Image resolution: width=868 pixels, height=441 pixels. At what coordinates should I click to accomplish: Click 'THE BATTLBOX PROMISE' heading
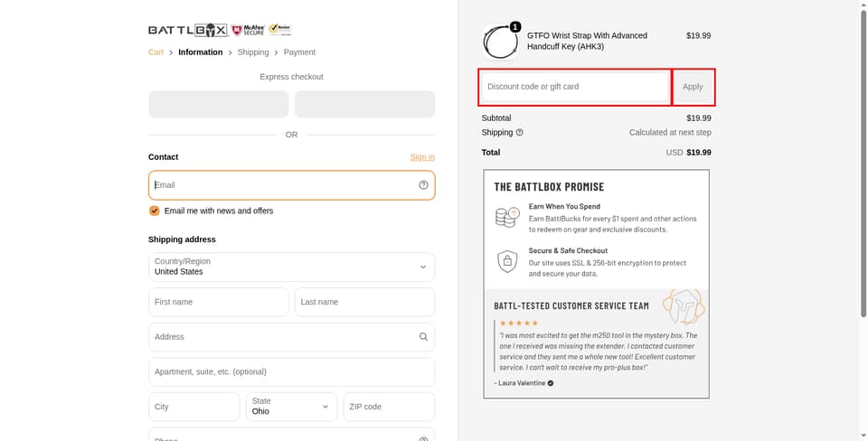(x=549, y=187)
